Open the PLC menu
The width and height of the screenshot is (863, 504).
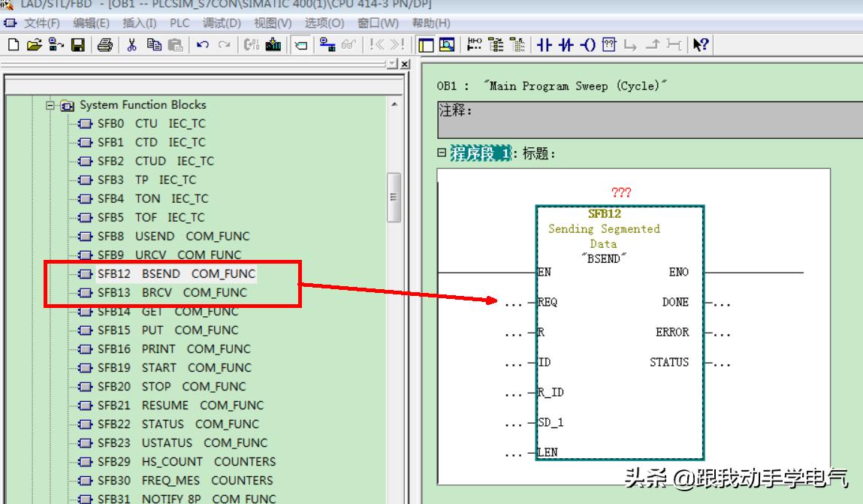pyautogui.click(x=180, y=23)
